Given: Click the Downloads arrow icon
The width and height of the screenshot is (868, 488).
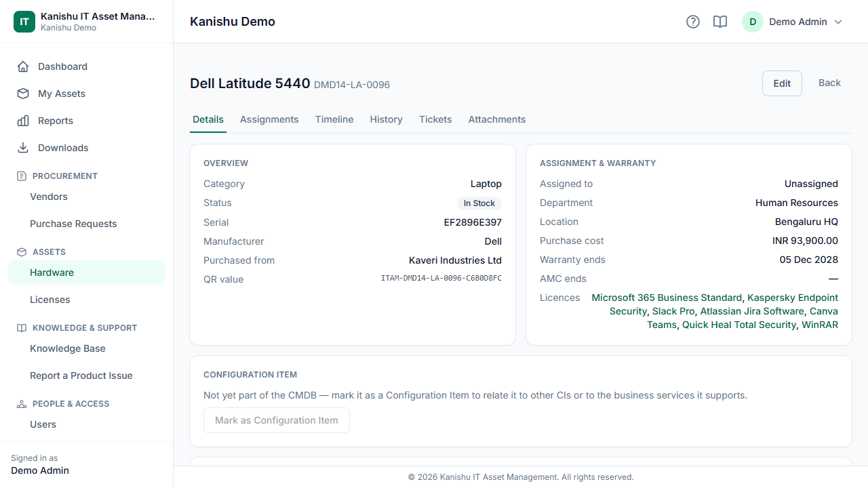Looking at the screenshot, I should 23,148.
